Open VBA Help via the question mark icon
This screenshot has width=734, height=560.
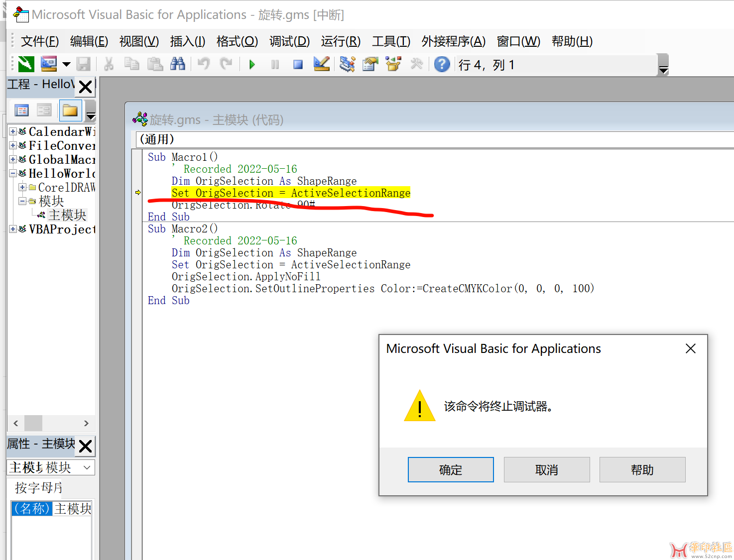coord(442,64)
